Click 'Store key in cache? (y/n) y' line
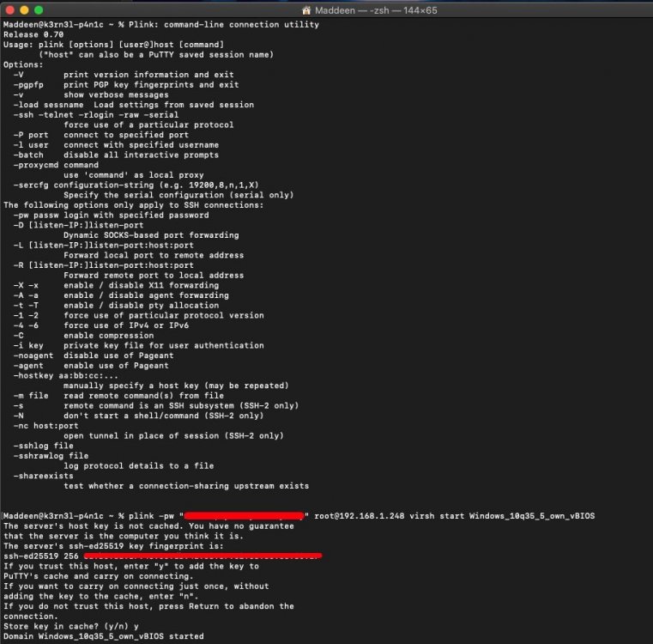Image resolution: width=653 pixels, height=644 pixels. point(71,627)
